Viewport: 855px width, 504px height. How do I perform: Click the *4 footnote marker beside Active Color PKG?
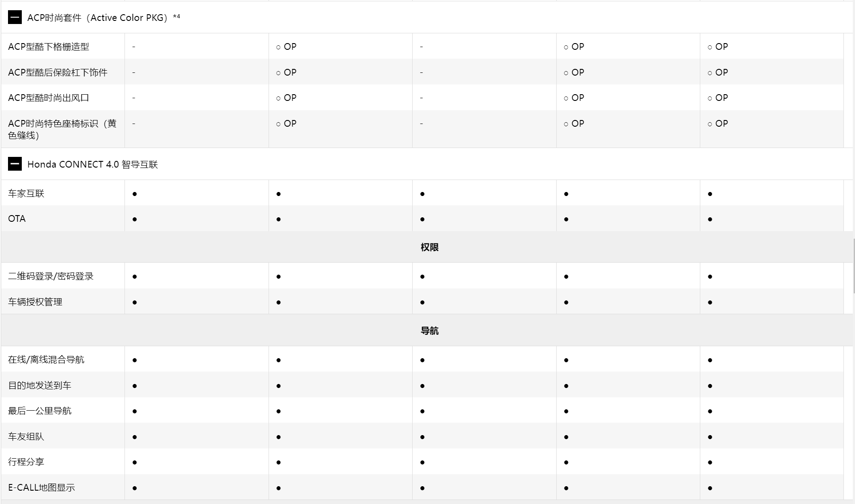coord(177,17)
